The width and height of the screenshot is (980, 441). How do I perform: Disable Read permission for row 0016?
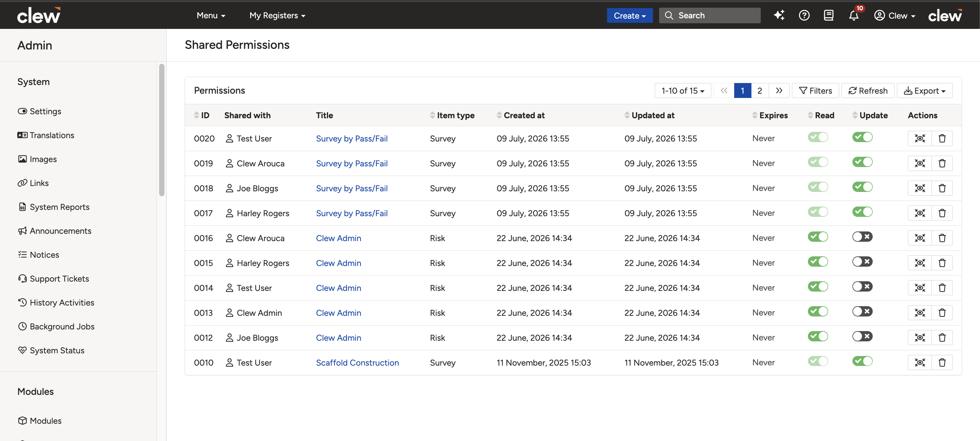coord(818,237)
